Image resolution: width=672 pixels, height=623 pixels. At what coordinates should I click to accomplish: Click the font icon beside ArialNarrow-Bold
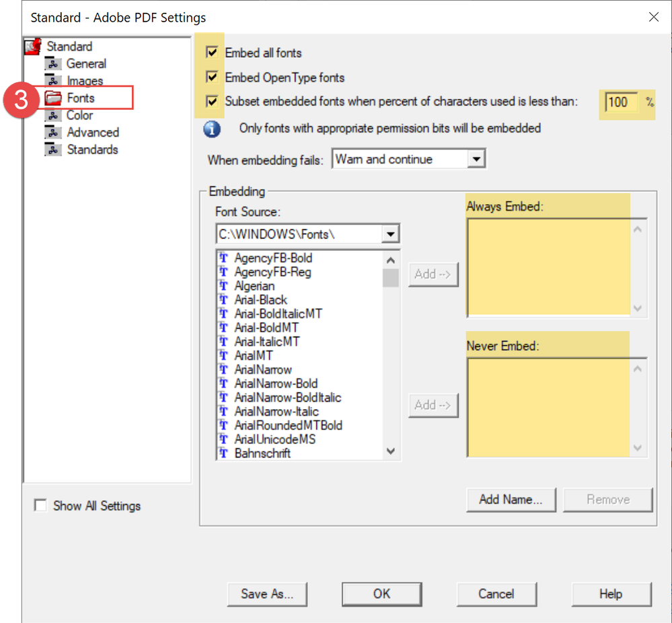pyautogui.click(x=224, y=383)
